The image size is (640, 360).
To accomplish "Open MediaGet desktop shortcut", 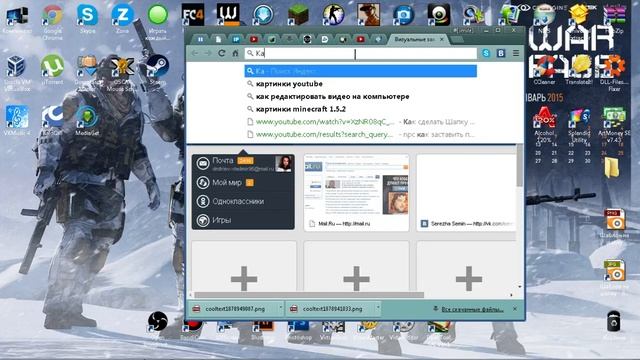I will (x=87, y=120).
